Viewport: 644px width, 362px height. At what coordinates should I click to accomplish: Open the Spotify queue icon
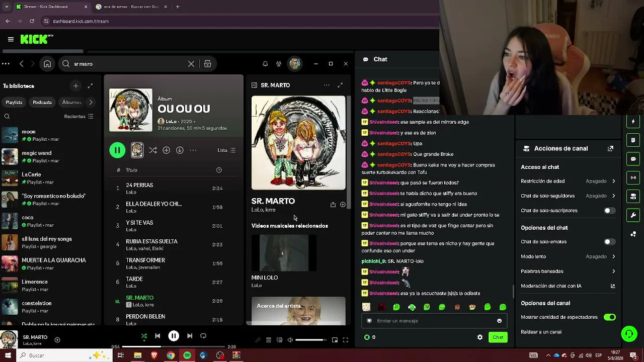(269, 340)
